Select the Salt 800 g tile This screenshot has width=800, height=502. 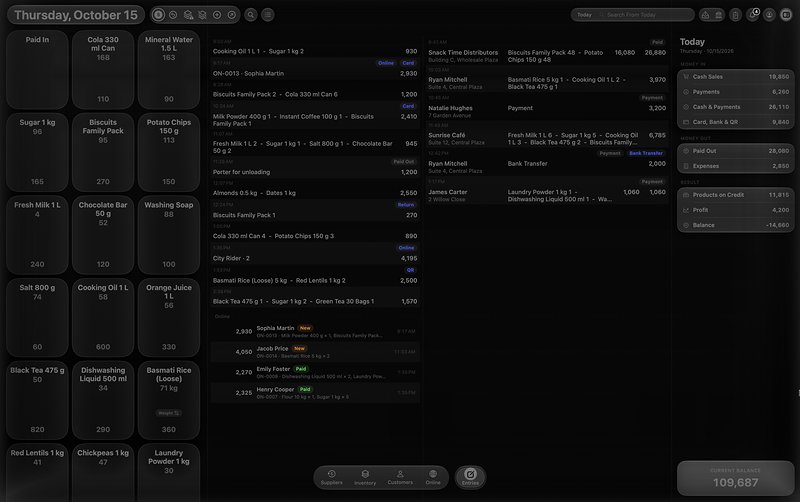pyautogui.click(x=37, y=317)
